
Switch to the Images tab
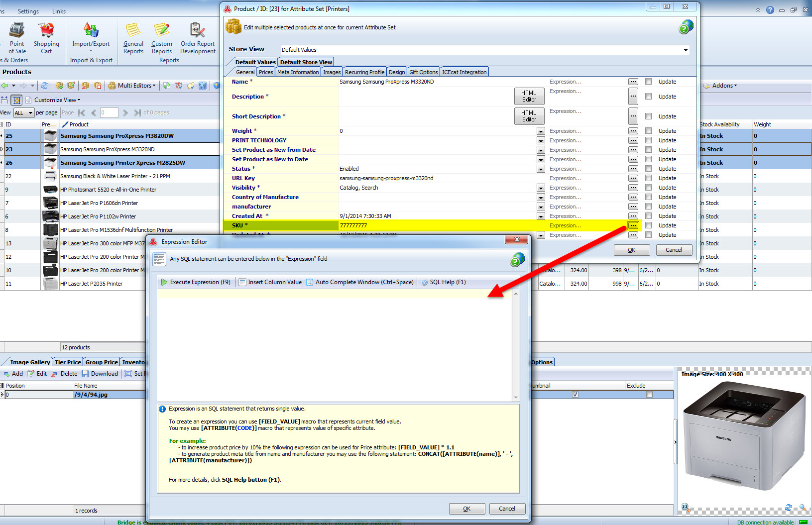(x=332, y=72)
